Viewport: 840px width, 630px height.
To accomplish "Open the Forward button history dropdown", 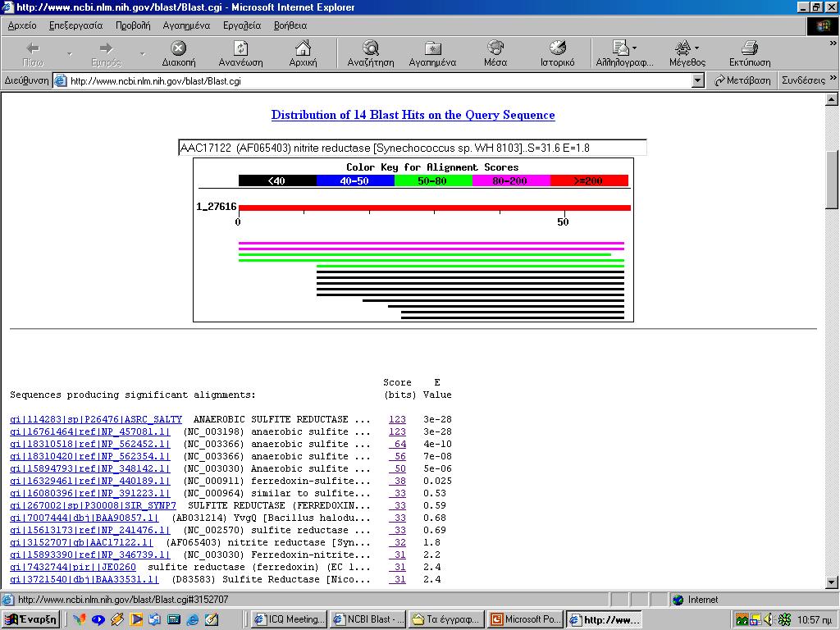I will (143, 54).
